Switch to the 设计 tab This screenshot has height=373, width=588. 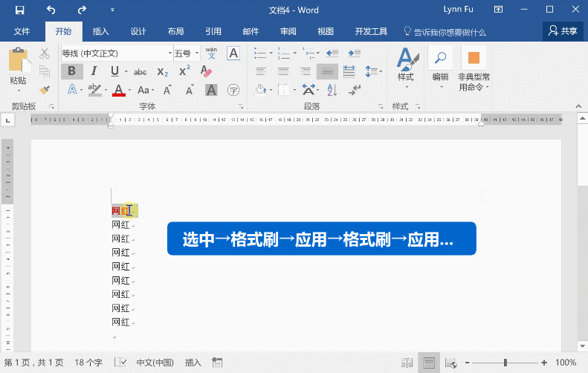pos(138,31)
